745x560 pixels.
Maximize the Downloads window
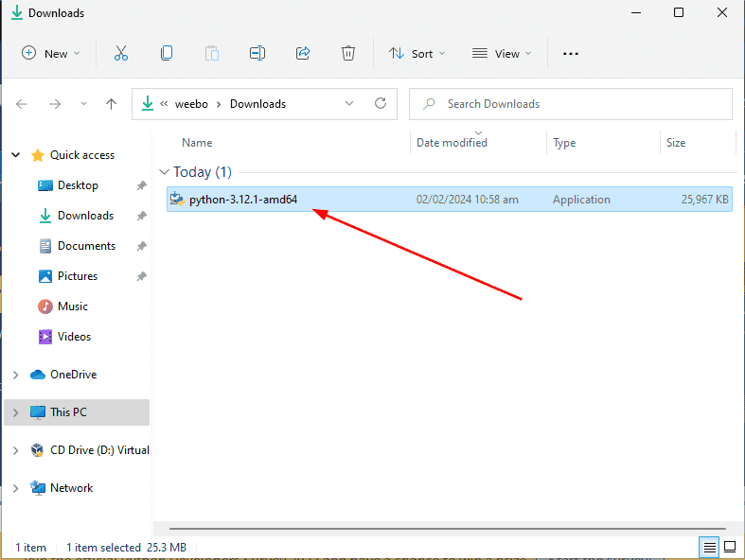click(x=679, y=12)
